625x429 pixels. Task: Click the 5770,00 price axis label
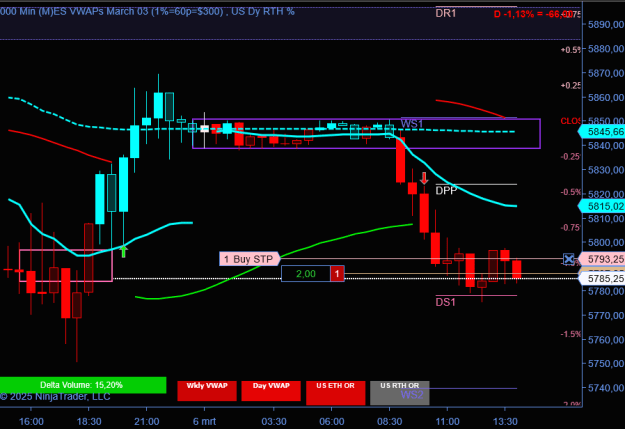[606, 315]
